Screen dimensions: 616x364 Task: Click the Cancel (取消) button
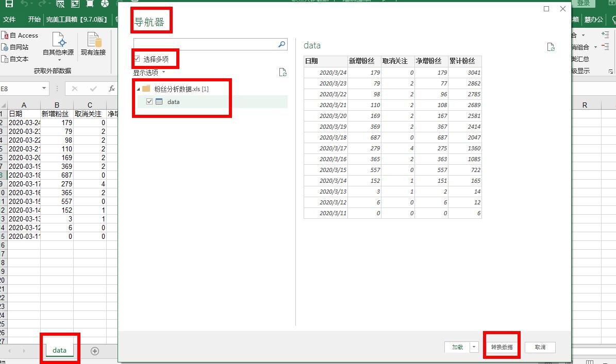click(x=540, y=347)
